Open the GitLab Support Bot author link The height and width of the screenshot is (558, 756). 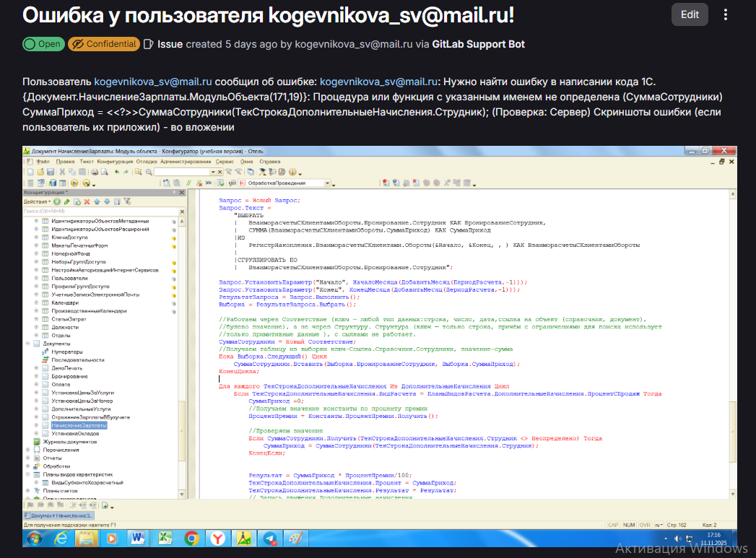tap(478, 44)
